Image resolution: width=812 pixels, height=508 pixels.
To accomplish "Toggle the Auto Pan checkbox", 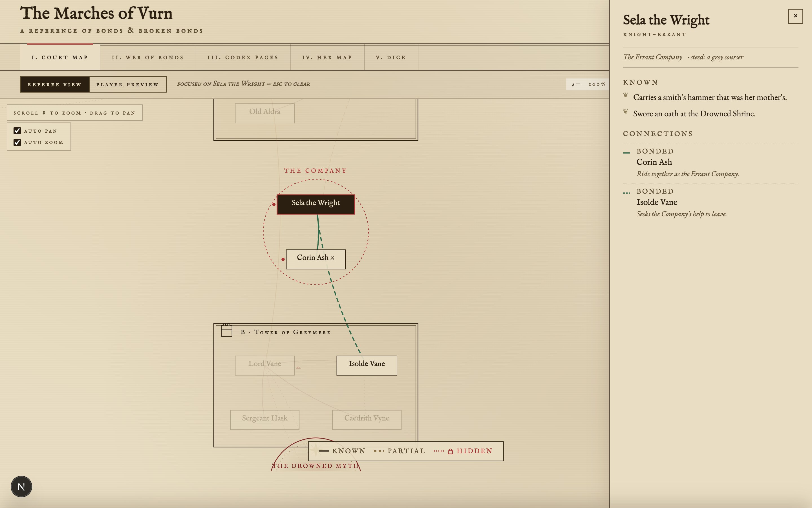I will 17,131.
